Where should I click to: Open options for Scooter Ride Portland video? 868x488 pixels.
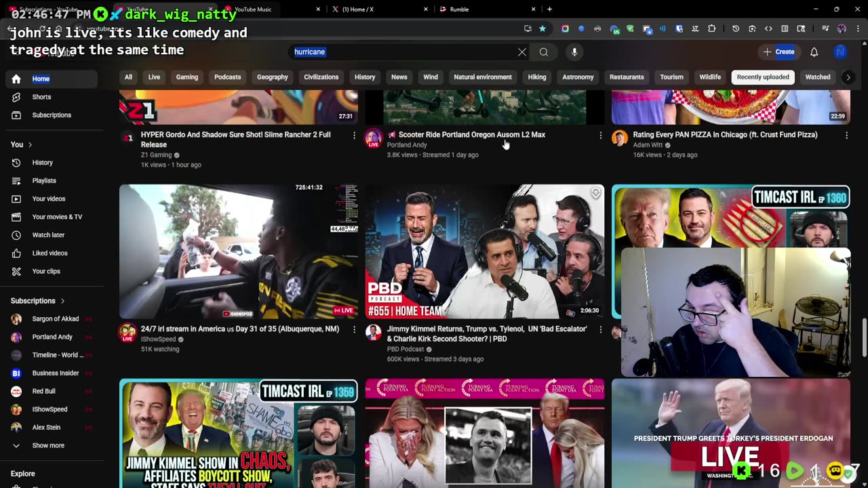[600, 136]
